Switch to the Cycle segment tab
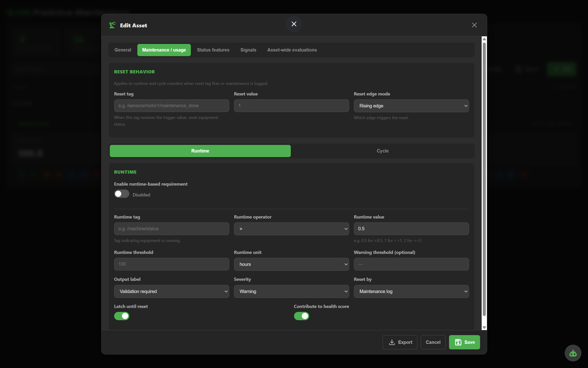The width and height of the screenshot is (588, 368). [382, 151]
